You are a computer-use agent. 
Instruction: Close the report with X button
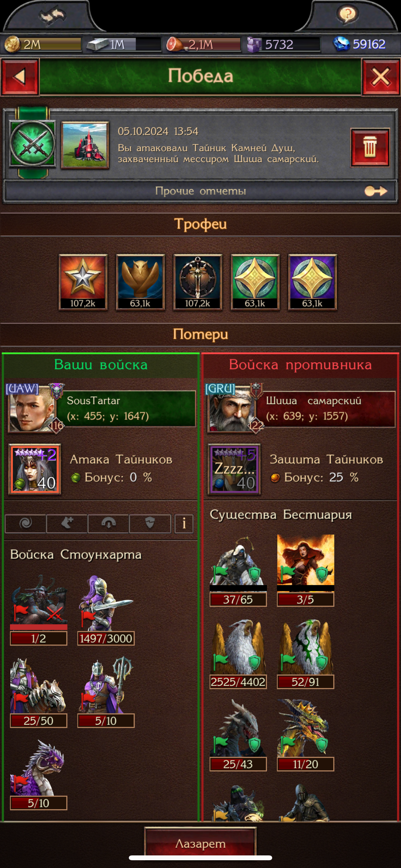point(381,77)
